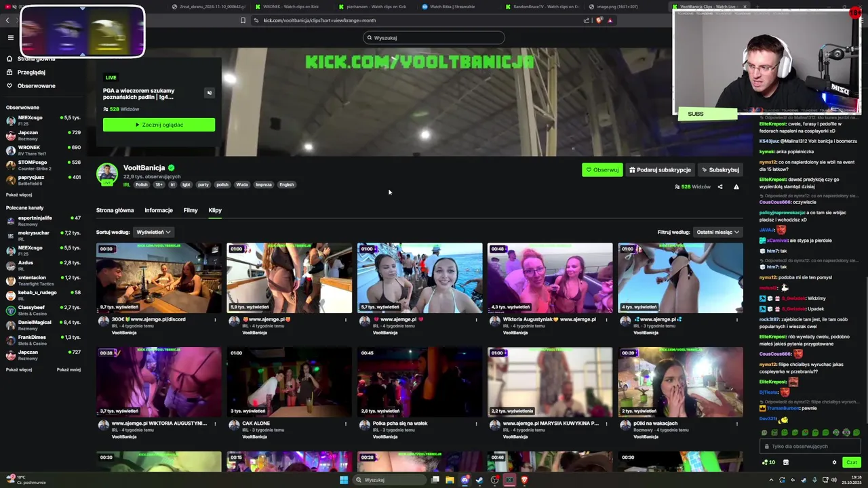The height and width of the screenshot is (488, 868).
Task: Open the Brave shields icon
Action: point(599,20)
